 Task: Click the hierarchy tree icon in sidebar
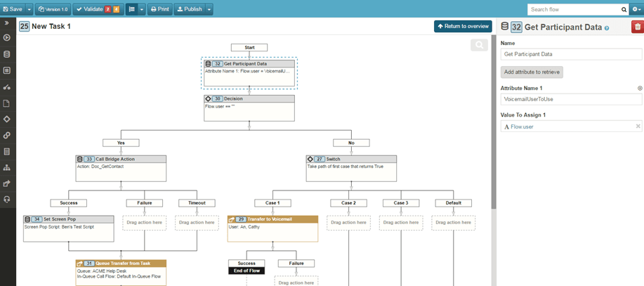7,167
